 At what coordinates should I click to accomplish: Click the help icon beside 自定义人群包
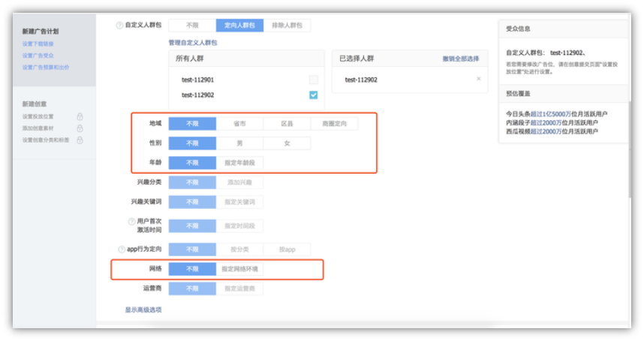(x=119, y=26)
